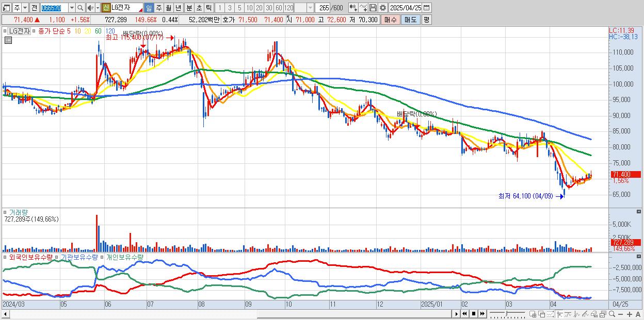The width and height of the screenshot is (644, 320).
Task: Click the minus zoom-out icon at bottom right
Action: 621,313
